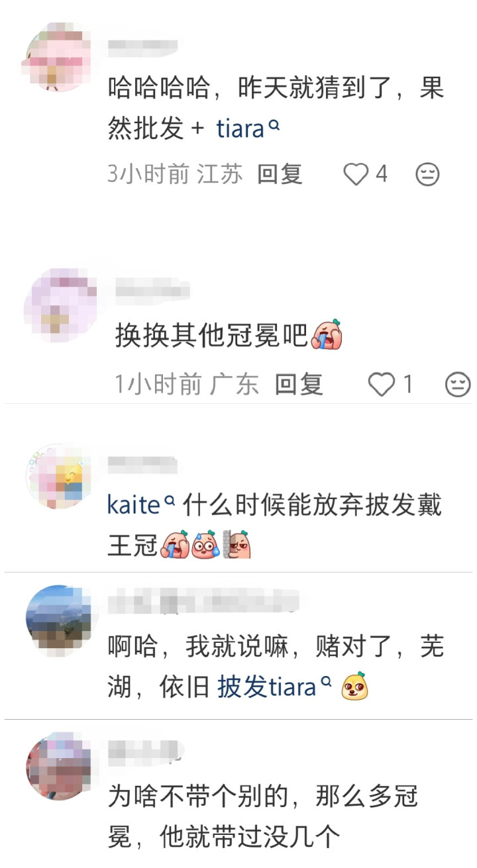Open the kaite keyword link

(134, 506)
